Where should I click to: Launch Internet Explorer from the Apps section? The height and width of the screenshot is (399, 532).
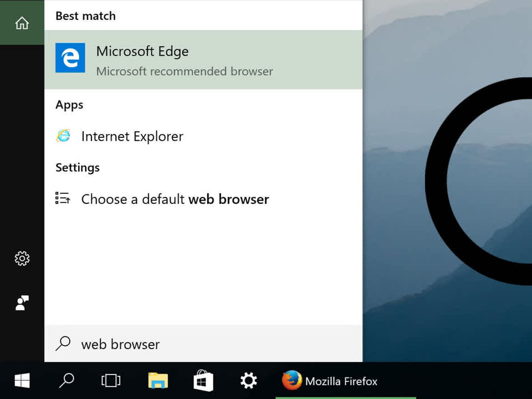pyautogui.click(x=132, y=136)
